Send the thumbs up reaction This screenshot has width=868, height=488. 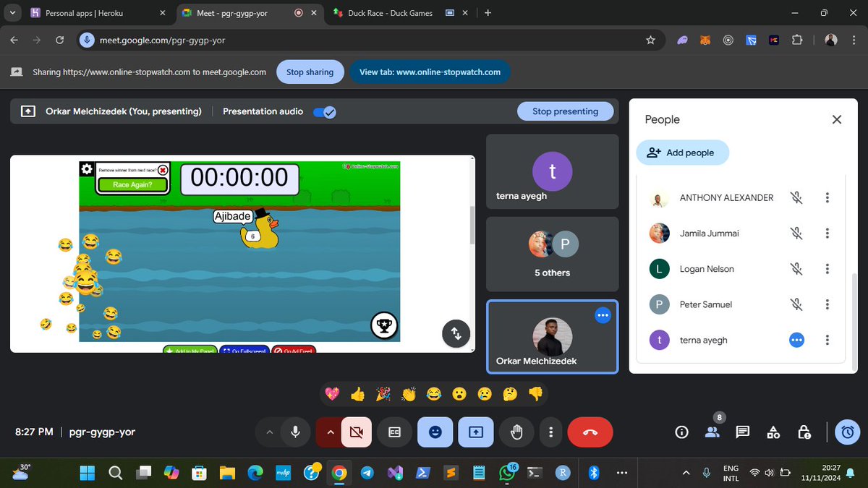point(357,394)
